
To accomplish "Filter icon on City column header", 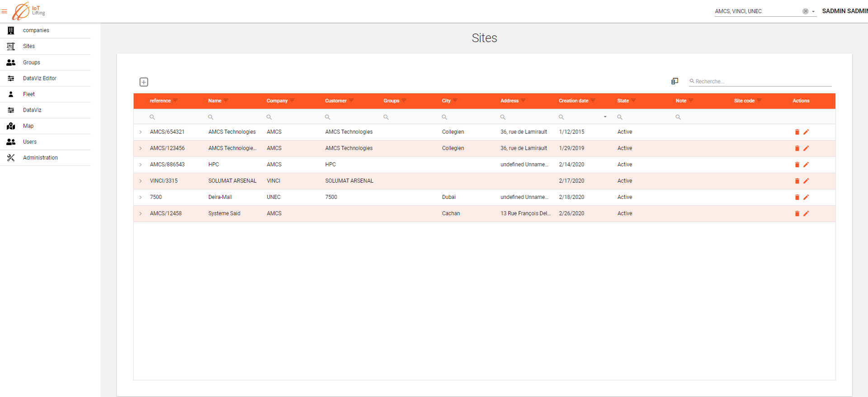I will click(x=455, y=100).
